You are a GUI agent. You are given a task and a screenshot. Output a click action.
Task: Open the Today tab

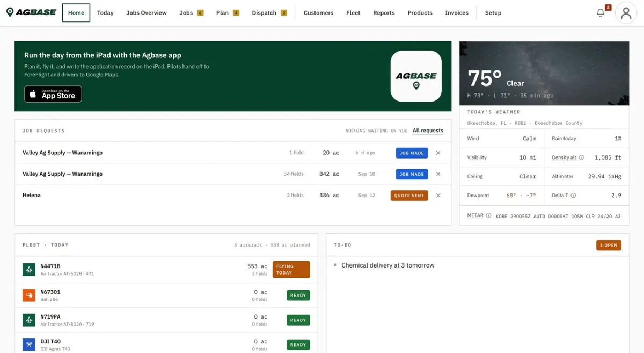(x=105, y=13)
